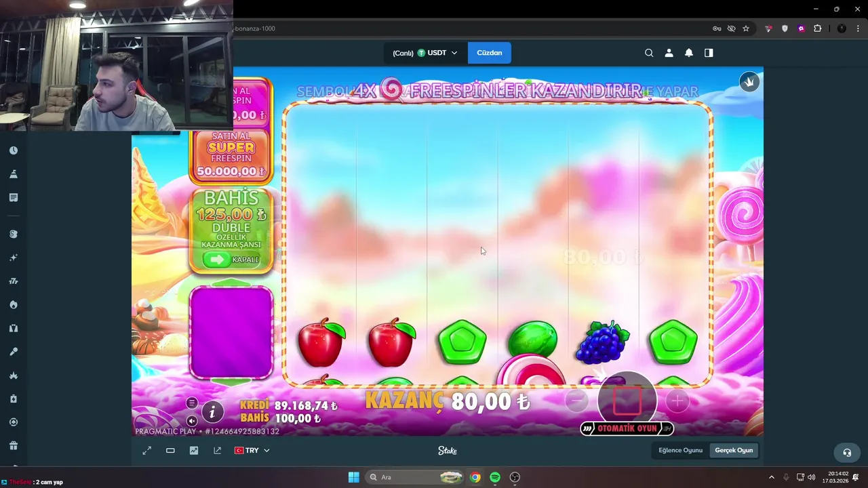This screenshot has width=868, height=488.
Task: Mute the game sound speaker icon
Action: point(192,420)
